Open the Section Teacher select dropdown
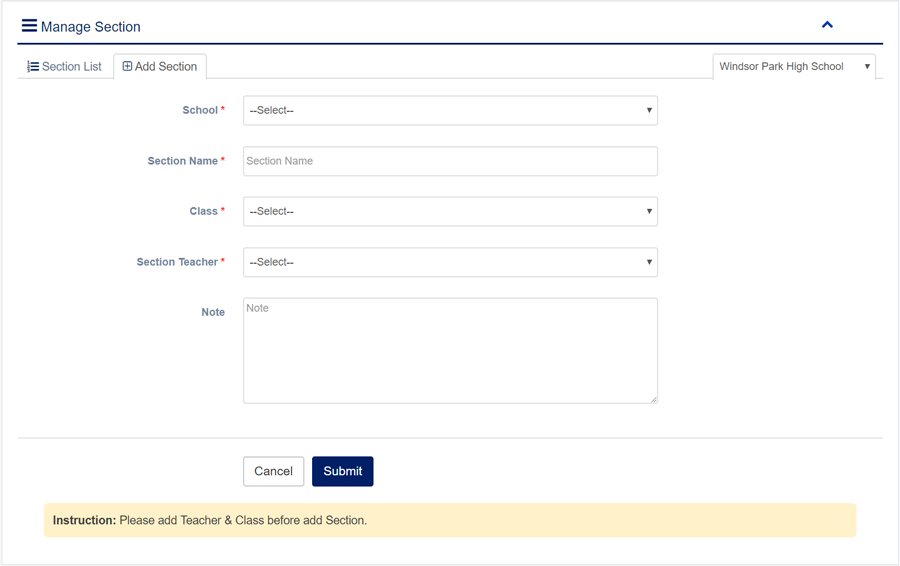The width and height of the screenshot is (900, 566). [450, 262]
